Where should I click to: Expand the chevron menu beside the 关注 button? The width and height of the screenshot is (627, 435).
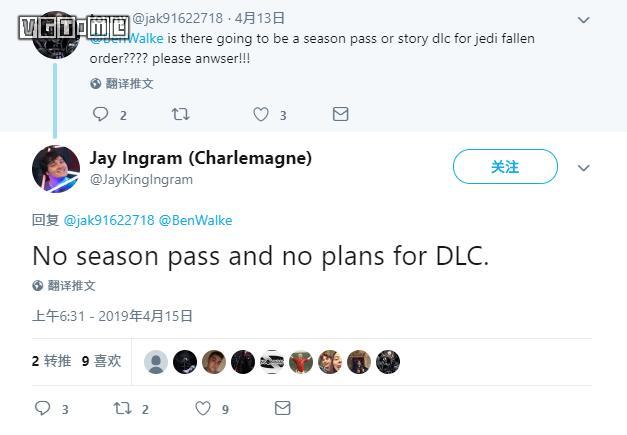584,168
